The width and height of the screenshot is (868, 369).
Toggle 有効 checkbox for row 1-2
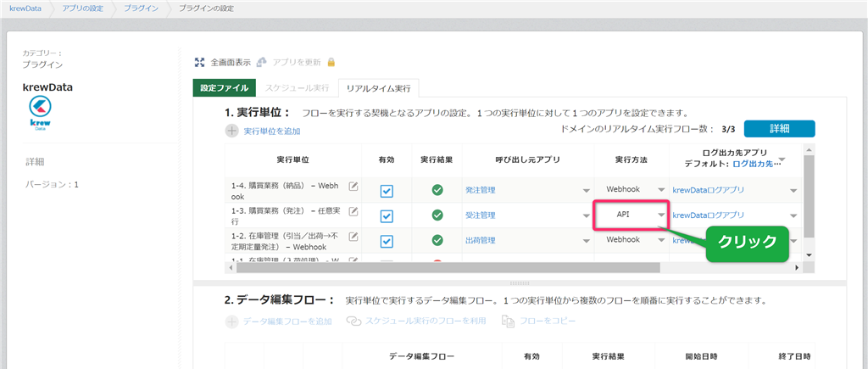pos(387,241)
